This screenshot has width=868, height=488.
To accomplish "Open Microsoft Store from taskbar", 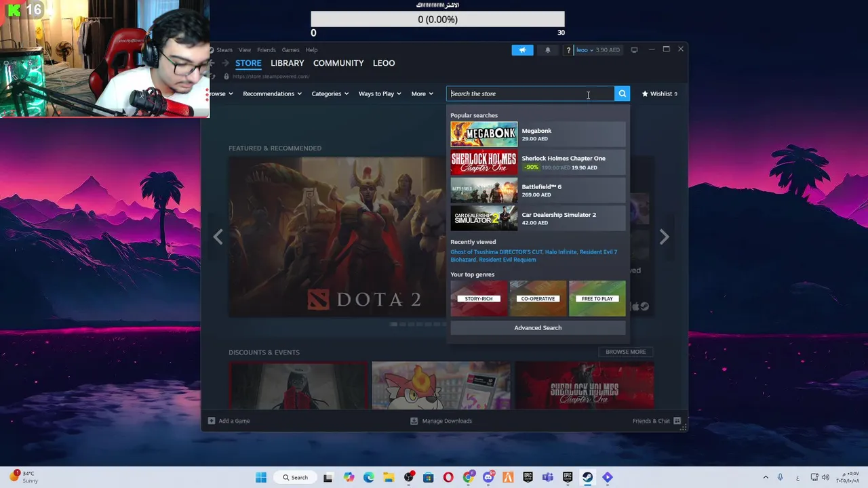I will point(429,477).
